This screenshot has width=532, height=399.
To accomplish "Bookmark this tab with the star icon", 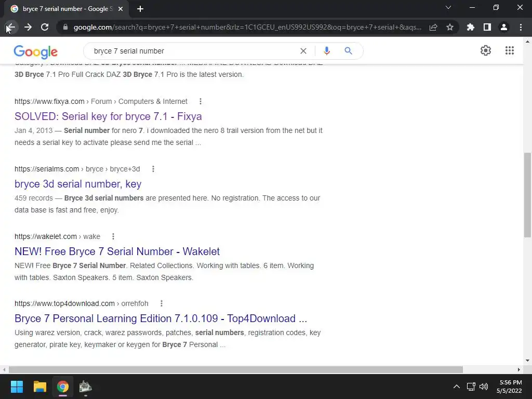I will pyautogui.click(x=450, y=27).
